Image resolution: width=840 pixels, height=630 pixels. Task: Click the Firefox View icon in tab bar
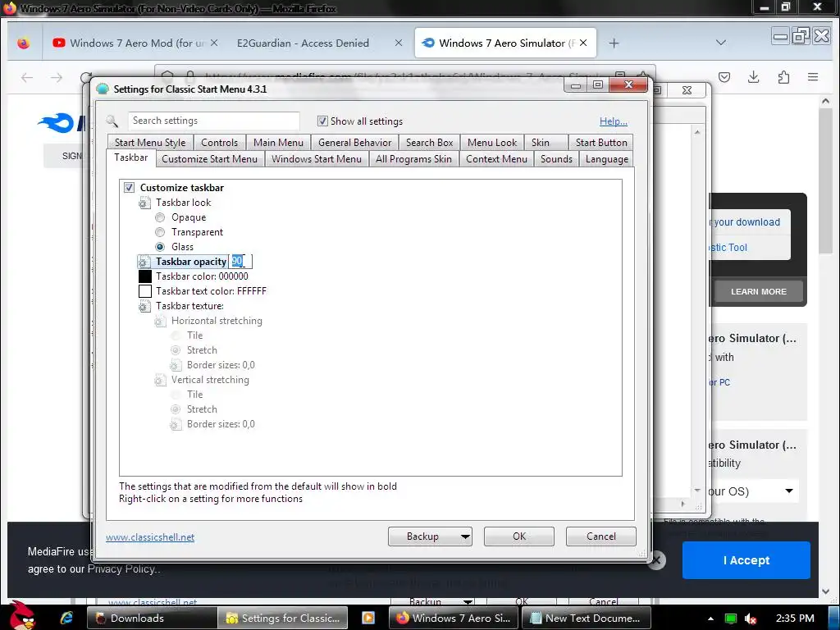[24, 43]
